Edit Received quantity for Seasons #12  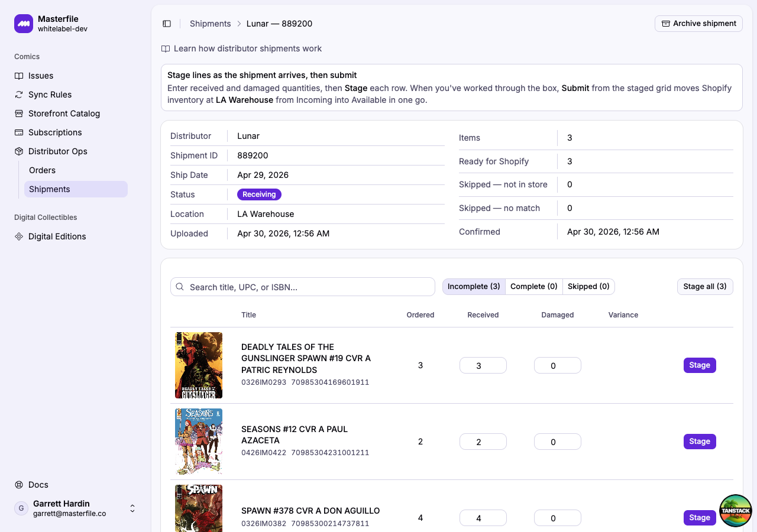tap(483, 442)
